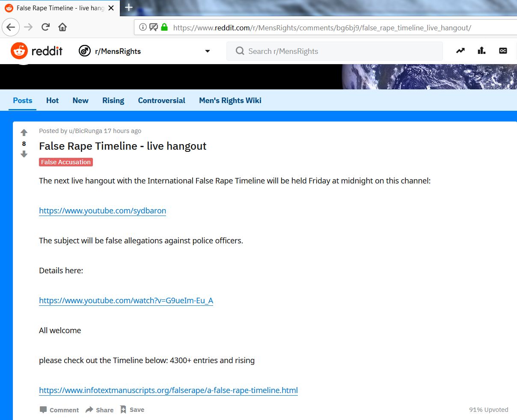517x420 pixels.
Task: Select the Controversial sort tab
Action: click(x=161, y=101)
